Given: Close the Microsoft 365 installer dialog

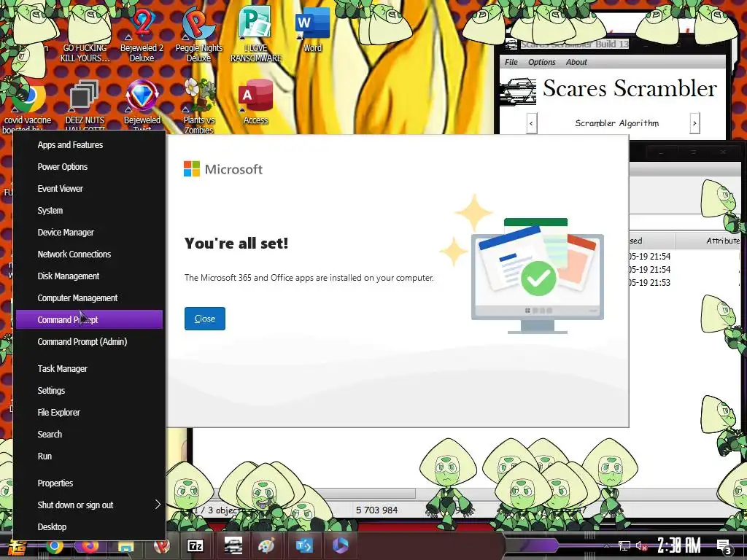Looking at the screenshot, I should (x=205, y=319).
